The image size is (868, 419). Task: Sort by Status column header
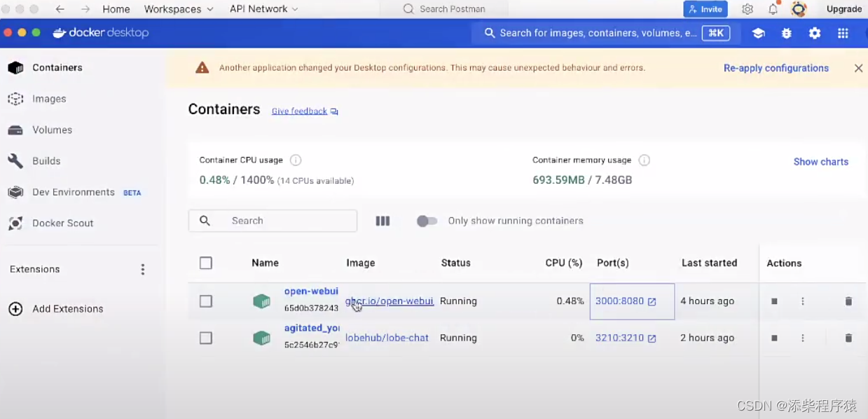click(456, 263)
